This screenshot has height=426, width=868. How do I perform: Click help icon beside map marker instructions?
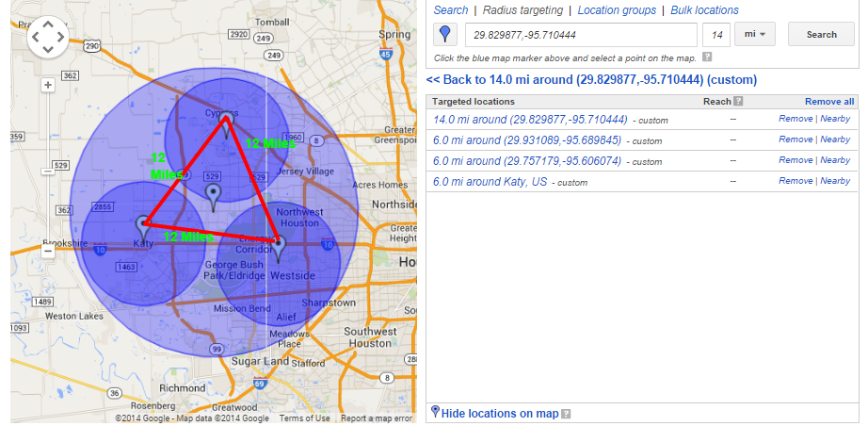(707, 57)
